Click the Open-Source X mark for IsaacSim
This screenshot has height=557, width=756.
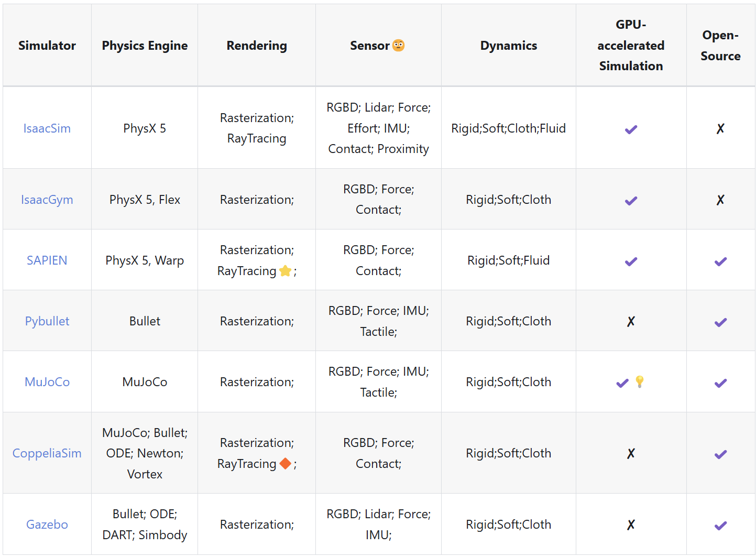(x=720, y=129)
